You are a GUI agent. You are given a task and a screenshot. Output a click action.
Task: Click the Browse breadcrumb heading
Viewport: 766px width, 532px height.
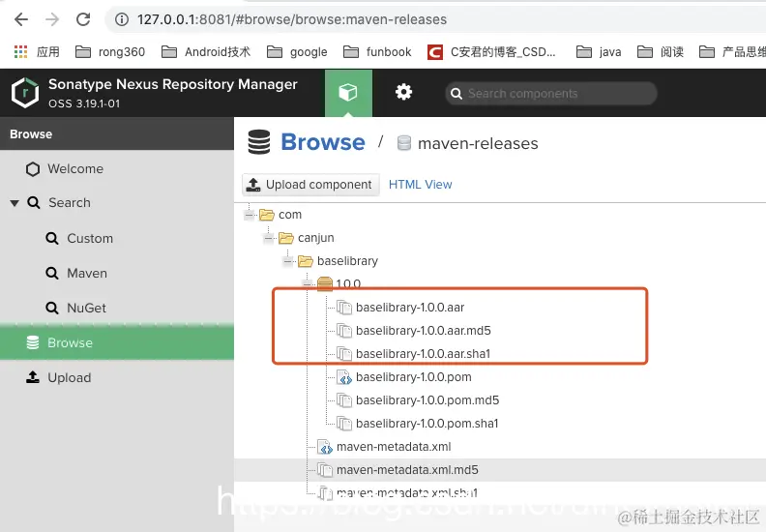[322, 142]
